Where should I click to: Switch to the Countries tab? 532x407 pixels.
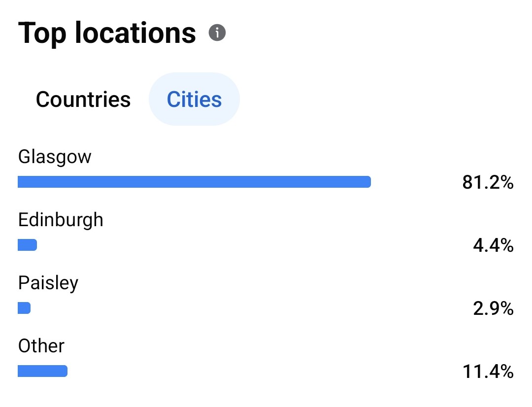(x=83, y=100)
